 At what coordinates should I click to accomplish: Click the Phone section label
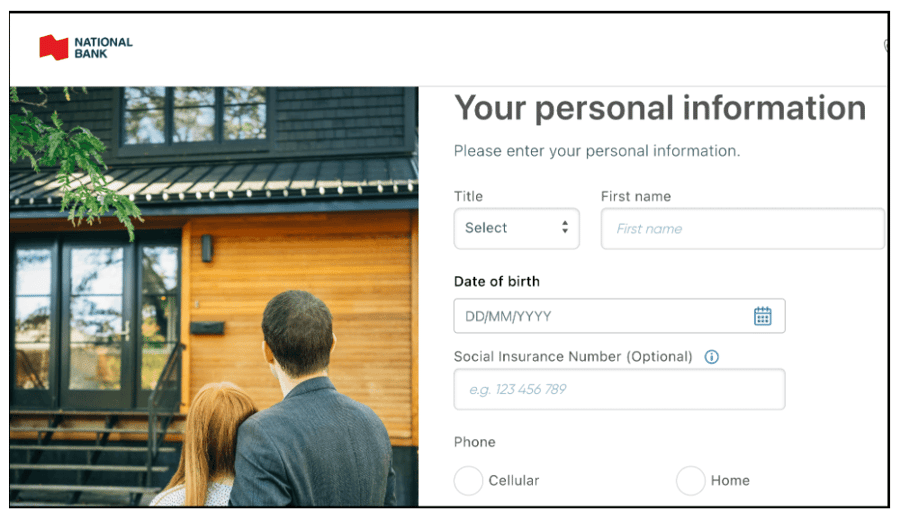[475, 442]
